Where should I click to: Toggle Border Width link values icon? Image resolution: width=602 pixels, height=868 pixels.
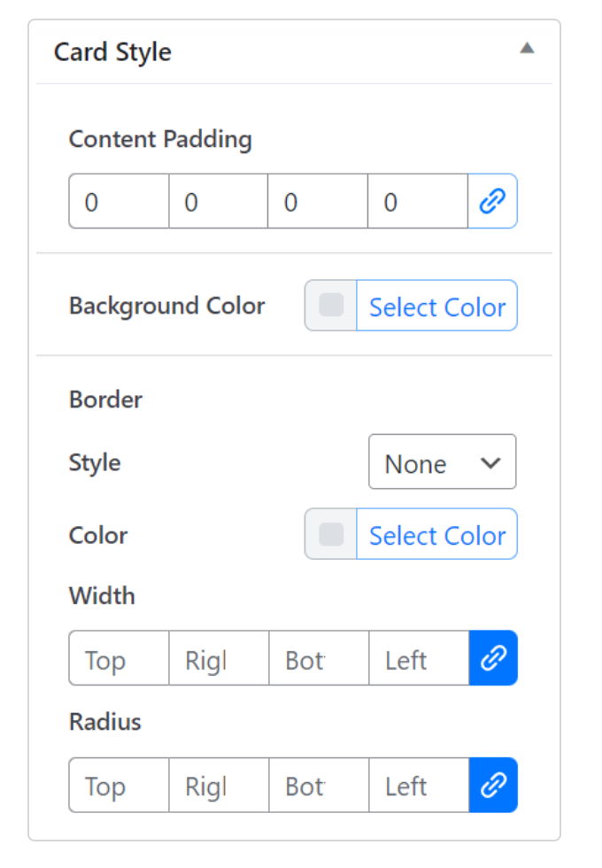coord(492,658)
